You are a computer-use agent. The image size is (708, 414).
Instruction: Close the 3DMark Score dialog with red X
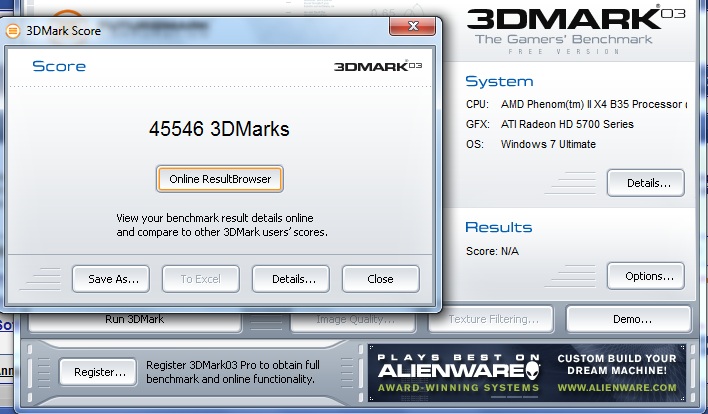tap(406, 28)
